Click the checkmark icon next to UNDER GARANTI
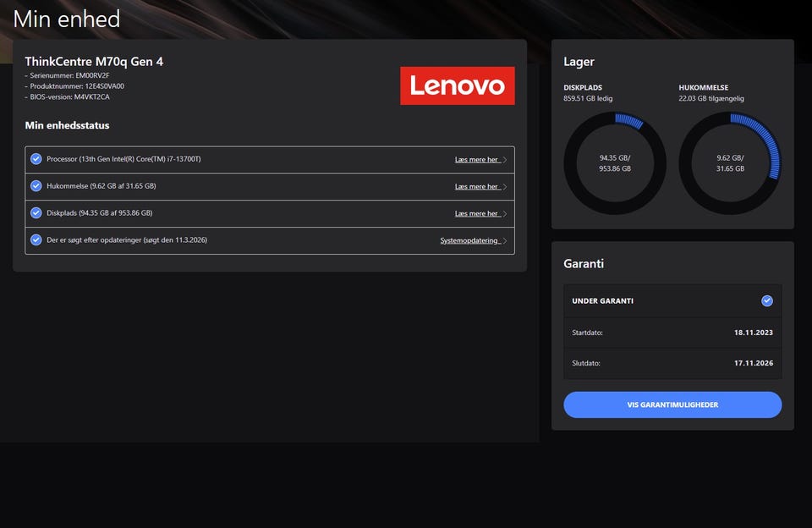Image resolution: width=812 pixels, height=528 pixels. 767,301
